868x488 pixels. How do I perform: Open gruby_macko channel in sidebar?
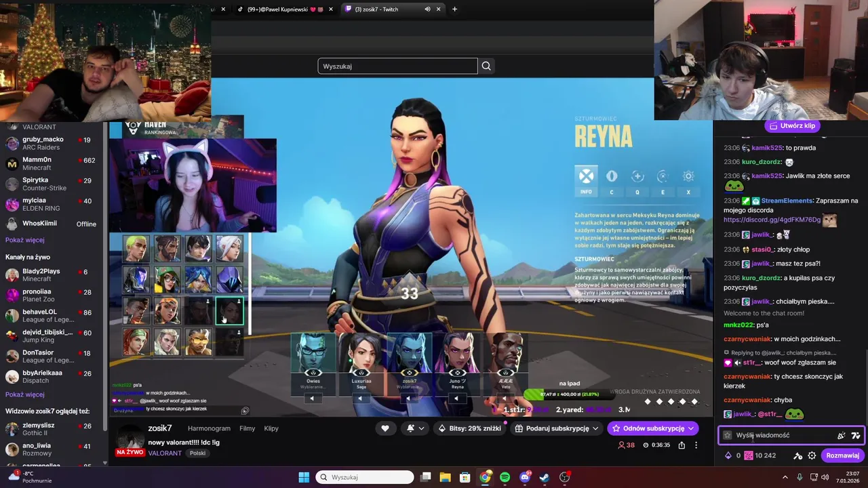point(53,143)
